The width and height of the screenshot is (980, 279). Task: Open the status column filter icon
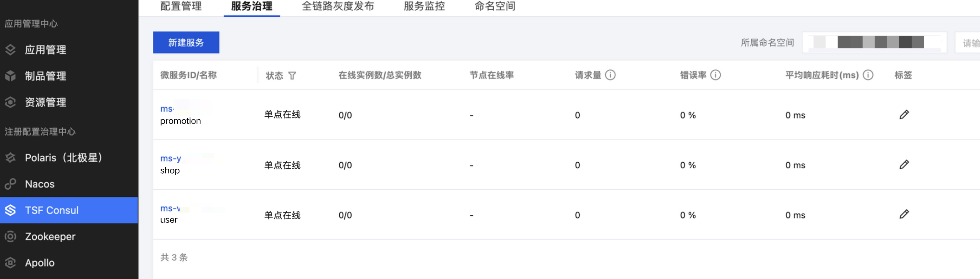pyautogui.click(x=292, y=76)
